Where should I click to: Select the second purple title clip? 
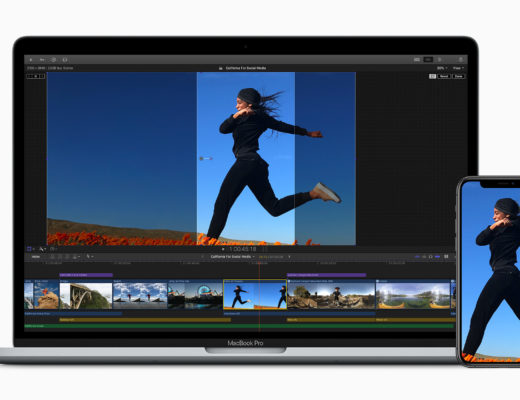(x=326, y=275)
